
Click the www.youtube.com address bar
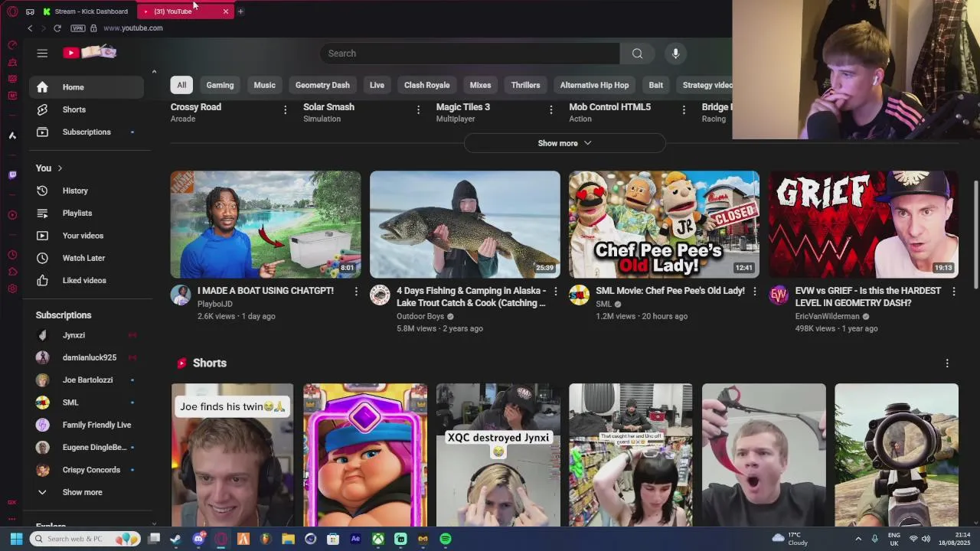click(x=133, y=28)
